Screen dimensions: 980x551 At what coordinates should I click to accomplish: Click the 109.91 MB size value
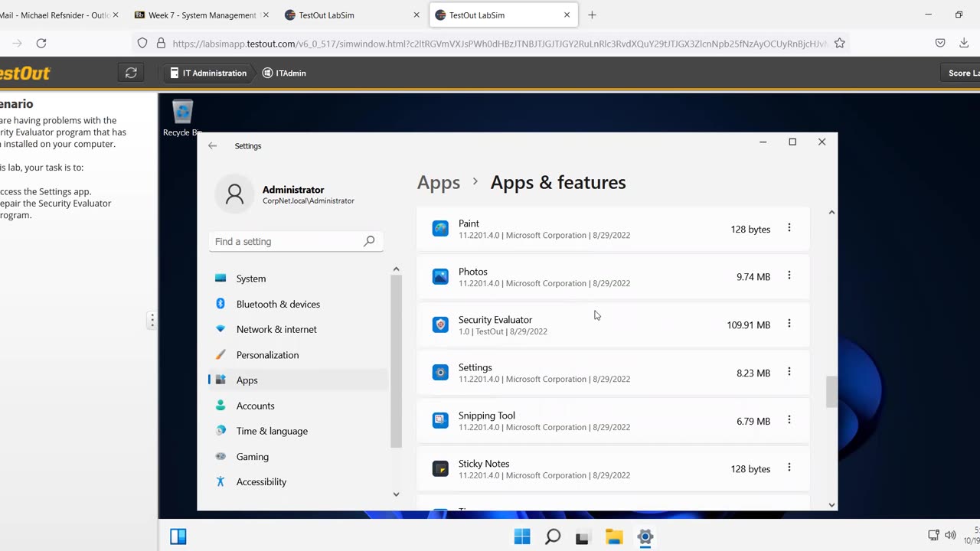point(749,325)
